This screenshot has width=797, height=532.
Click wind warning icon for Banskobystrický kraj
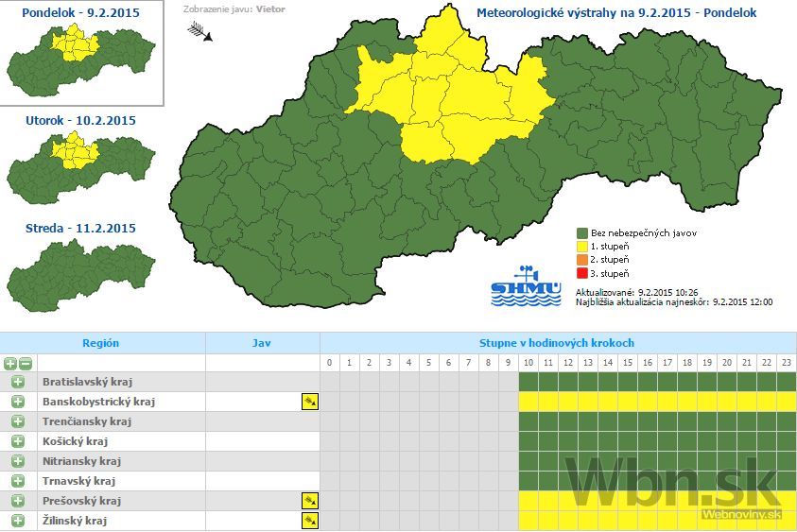pos(310,402)
